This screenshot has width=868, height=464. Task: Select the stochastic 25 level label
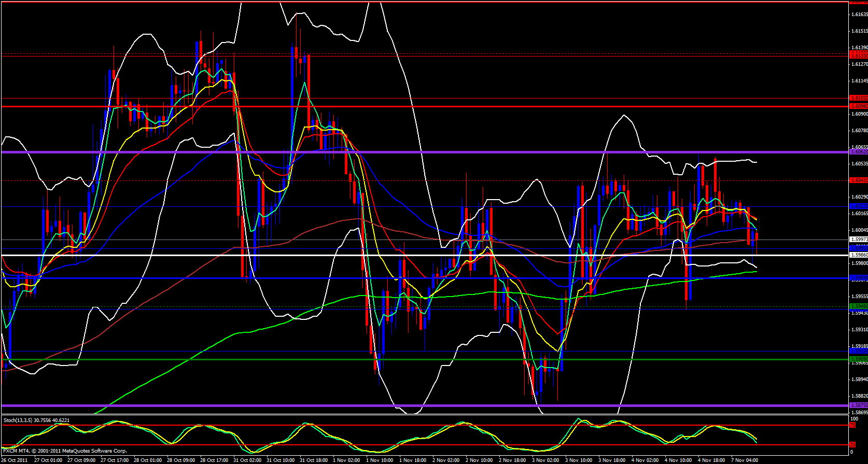pos(852,445)
